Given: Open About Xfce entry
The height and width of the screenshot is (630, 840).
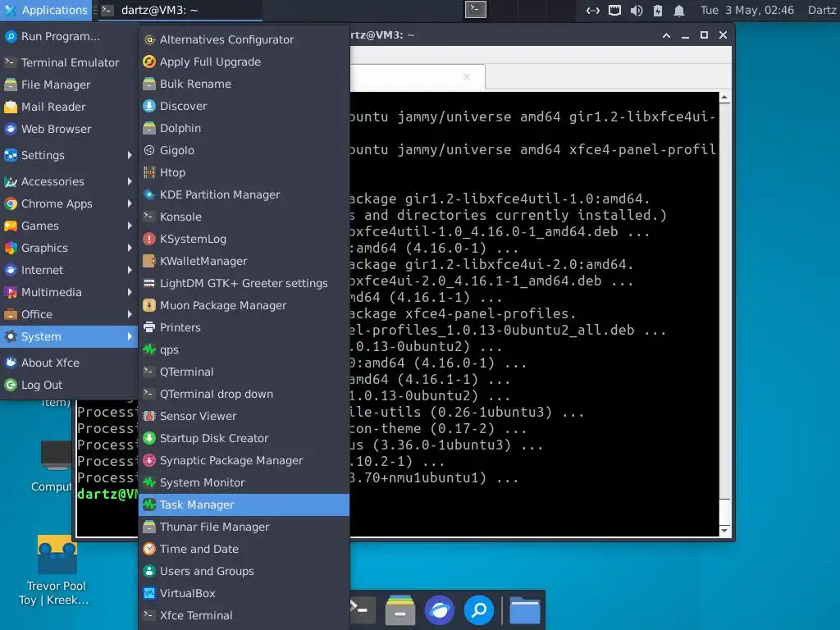Looking at the screenshot, I should (69, 363).
